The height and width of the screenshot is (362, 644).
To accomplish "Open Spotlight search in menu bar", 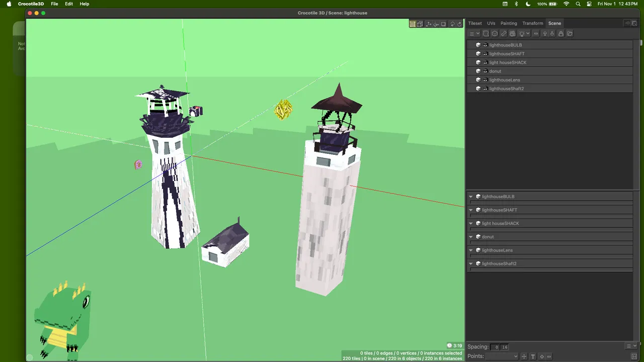I will coord(578,4).
